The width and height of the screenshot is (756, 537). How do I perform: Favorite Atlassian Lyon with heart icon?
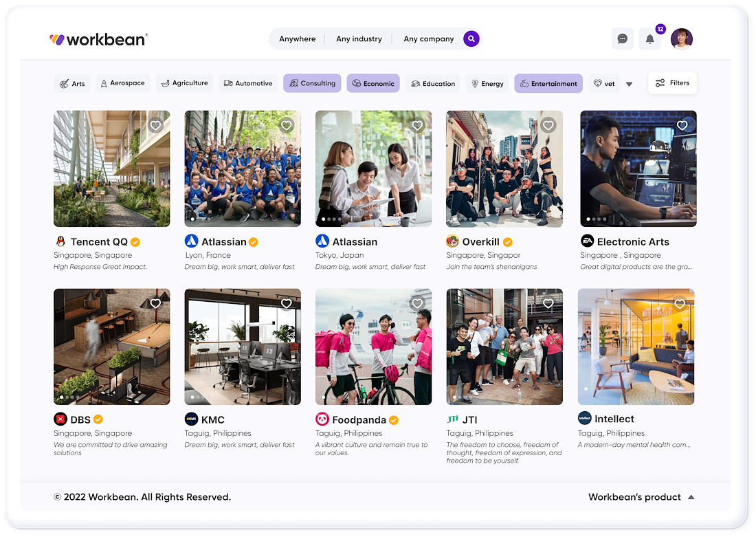click(287, 125)
